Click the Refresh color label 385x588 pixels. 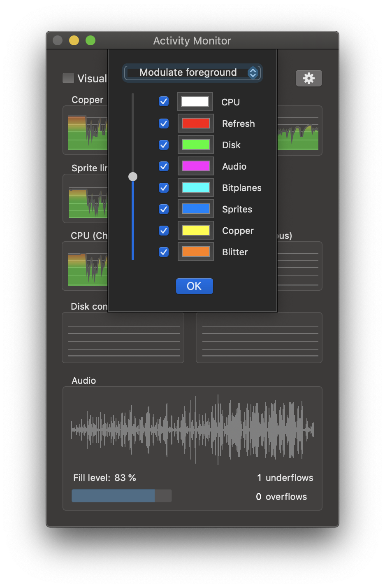[239, 124]
